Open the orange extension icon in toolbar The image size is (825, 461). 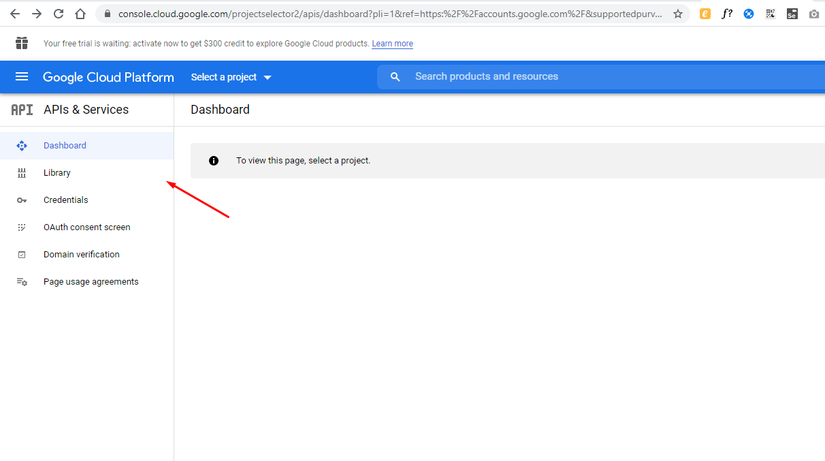[x=705, y=14]
